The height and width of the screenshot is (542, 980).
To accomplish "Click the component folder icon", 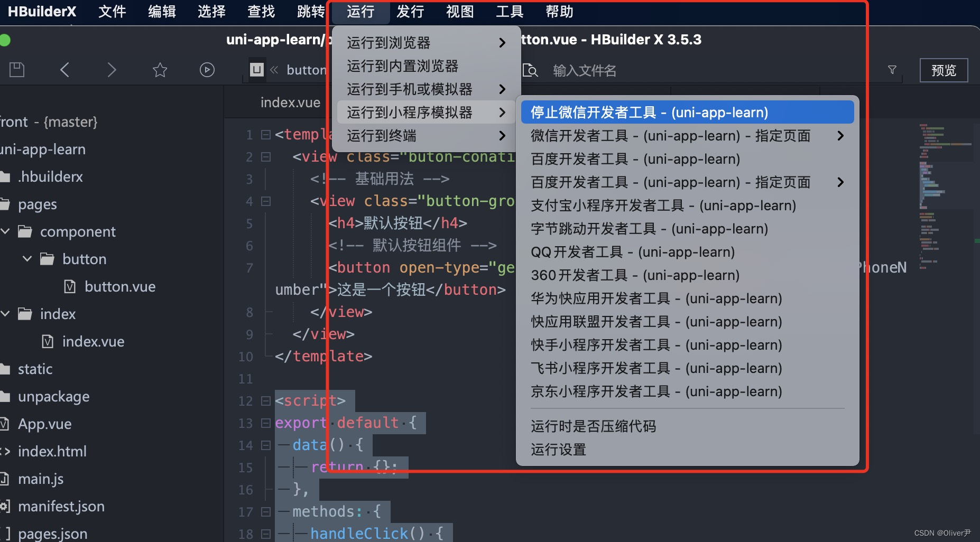I will [x=25, y=231].
